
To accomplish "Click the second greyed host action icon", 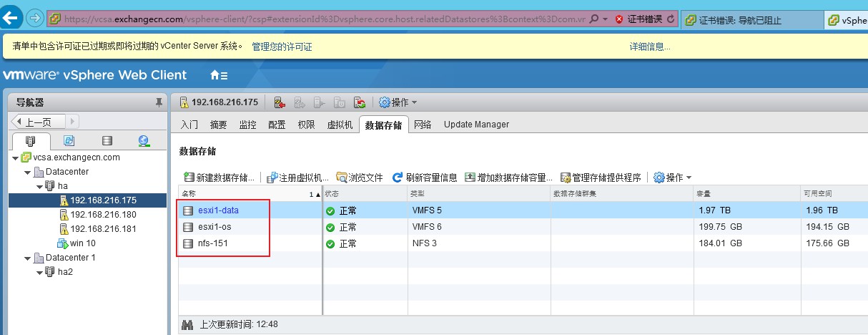I will pyautogui.click(x=300, y=102).
